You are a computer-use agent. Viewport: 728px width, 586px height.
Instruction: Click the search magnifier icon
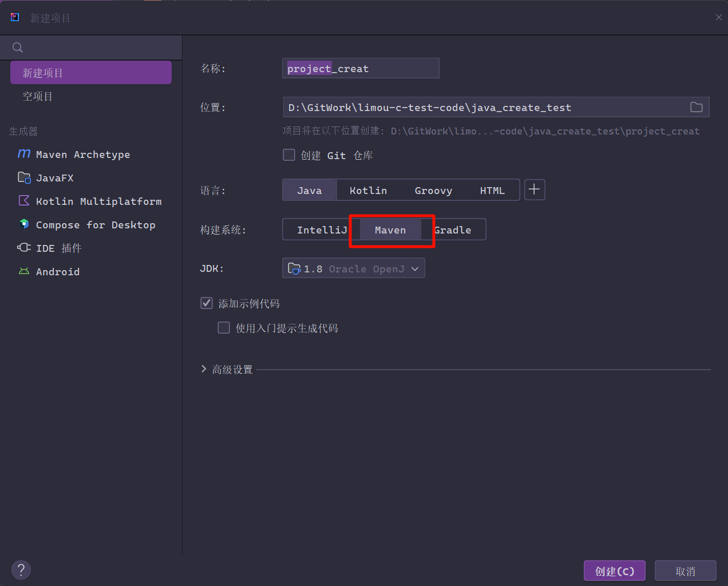(x=18, y=47)
